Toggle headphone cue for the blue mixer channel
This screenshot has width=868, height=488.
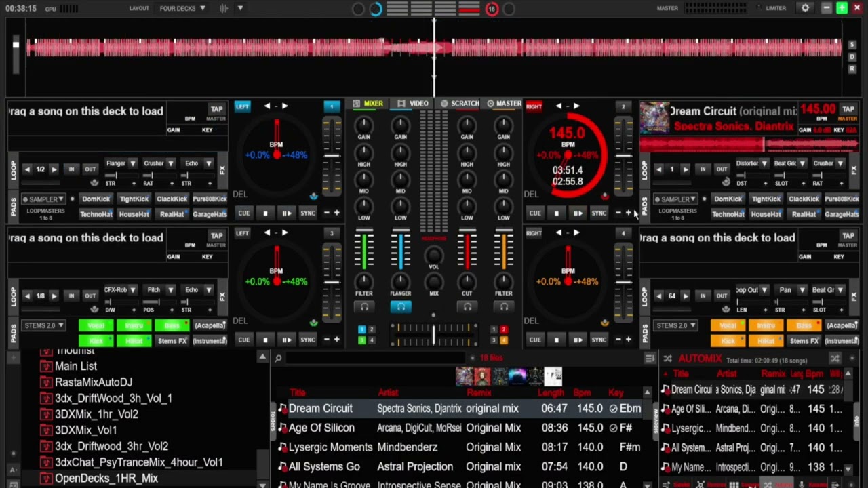[x=401, y=307]
